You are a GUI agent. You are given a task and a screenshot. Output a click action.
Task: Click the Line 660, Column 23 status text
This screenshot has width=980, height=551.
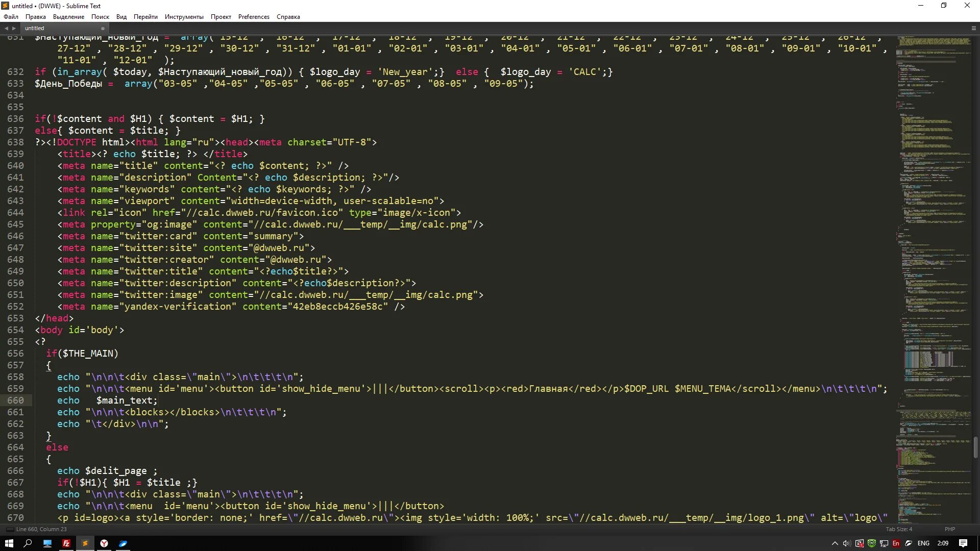point(41,529)
